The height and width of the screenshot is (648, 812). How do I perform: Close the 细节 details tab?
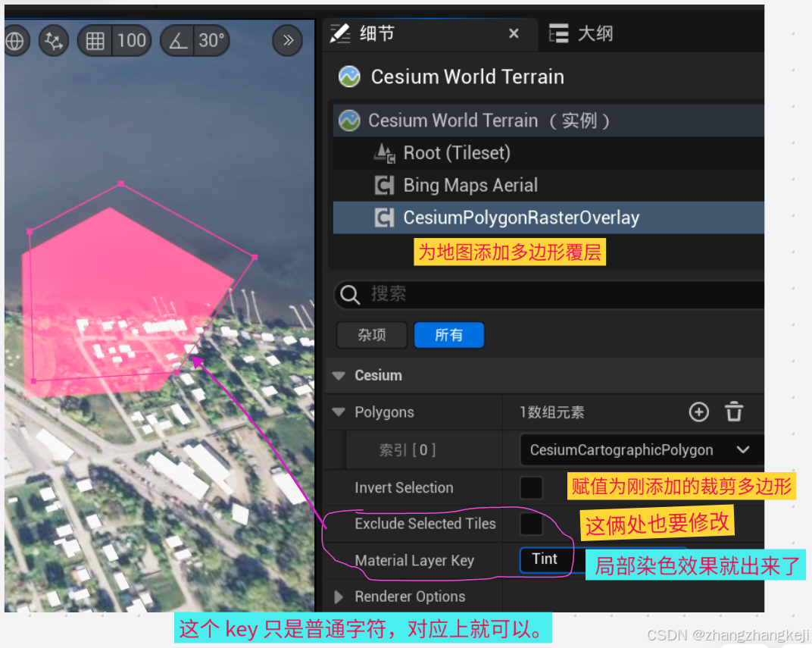[x=514, y=33]
